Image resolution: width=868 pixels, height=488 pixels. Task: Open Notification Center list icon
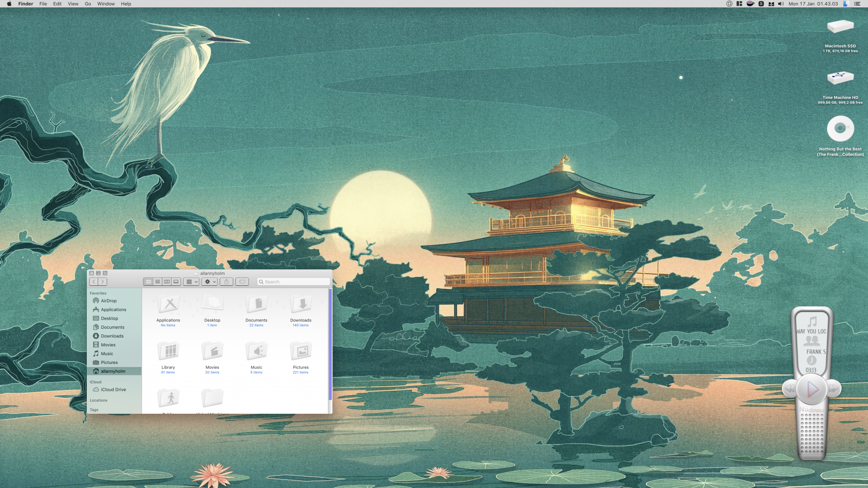[857, 4]
